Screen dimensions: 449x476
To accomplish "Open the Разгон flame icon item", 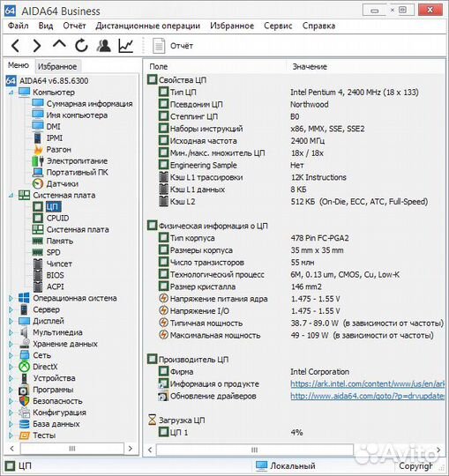I will (x=38, y=149).
